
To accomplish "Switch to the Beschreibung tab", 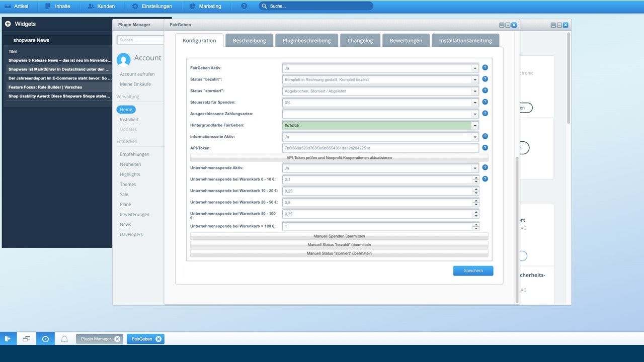I will point(249,40).
